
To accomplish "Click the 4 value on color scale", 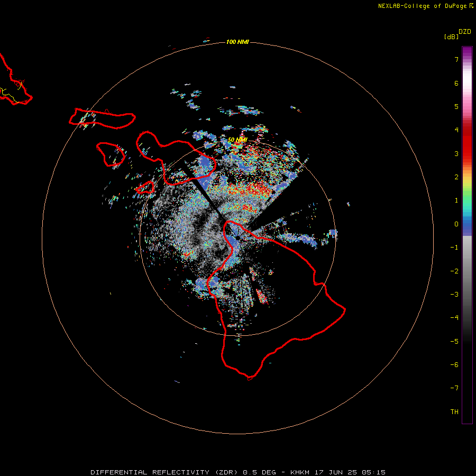I will [456, 130].
